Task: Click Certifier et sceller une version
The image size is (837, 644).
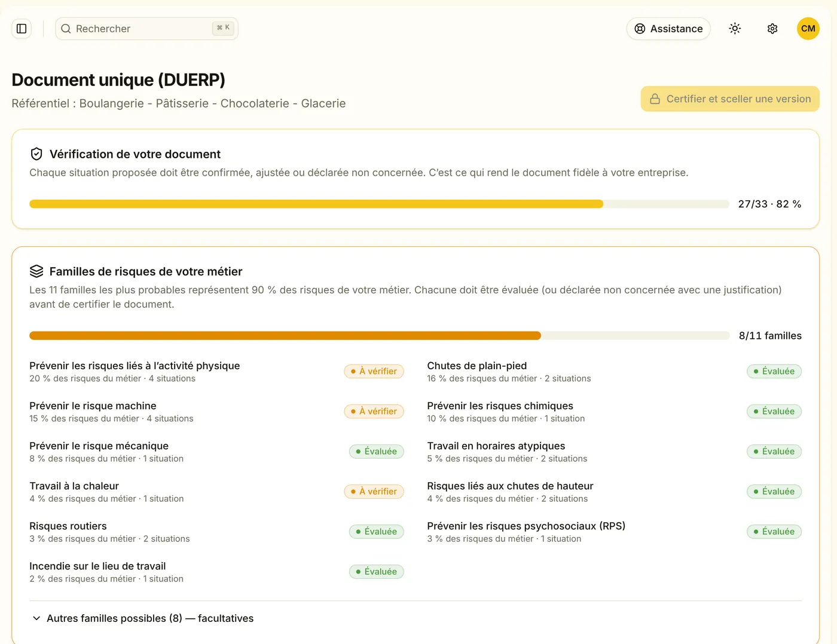Action: [x=730, y=99]
